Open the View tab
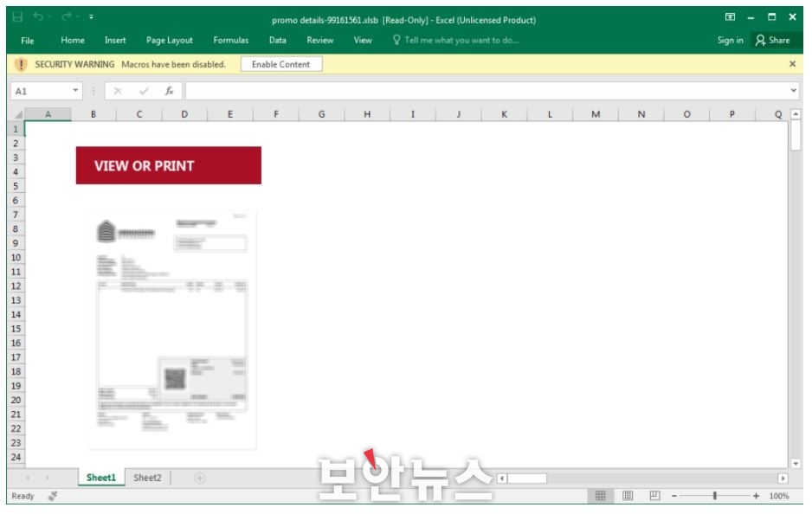Viewport: 812px width, 514px height. point(363,41)
